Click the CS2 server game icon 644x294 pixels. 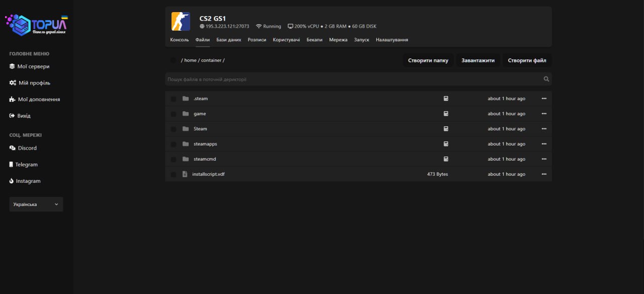coord(181,21)
